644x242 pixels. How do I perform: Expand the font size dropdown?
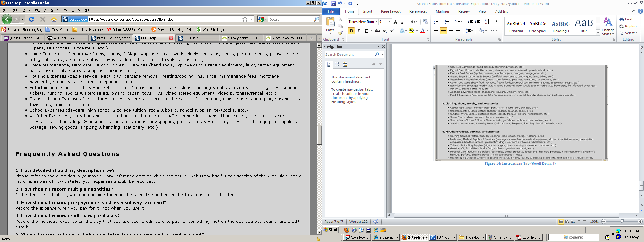pyautogui.click(x=390, y=22)
